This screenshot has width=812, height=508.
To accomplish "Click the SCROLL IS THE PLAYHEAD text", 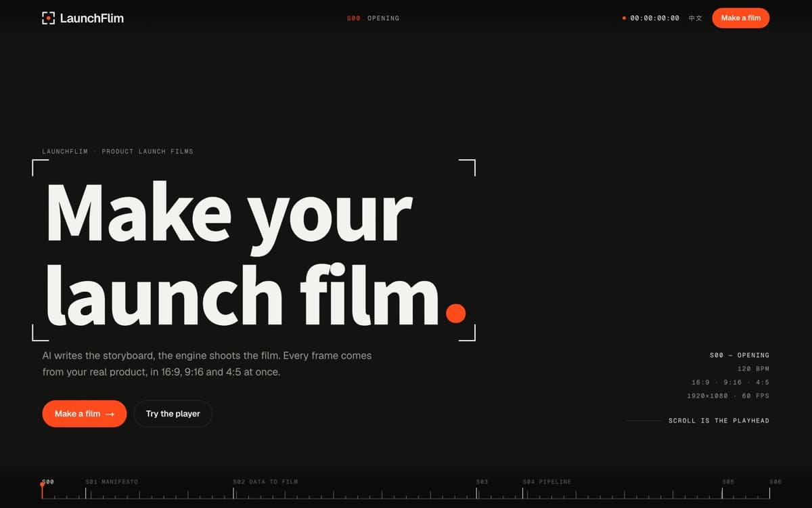I will (719, 421).
